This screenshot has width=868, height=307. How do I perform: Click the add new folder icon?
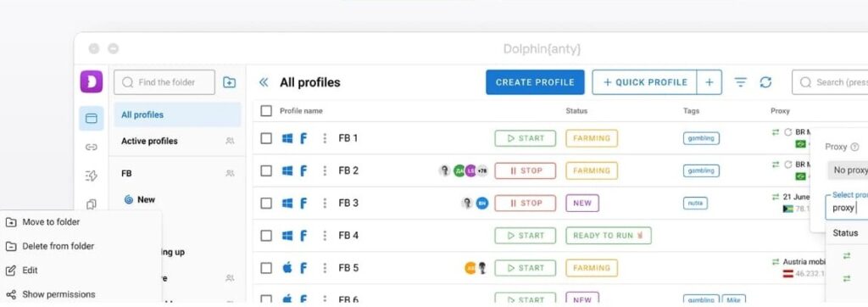click(x=229, y=82)
